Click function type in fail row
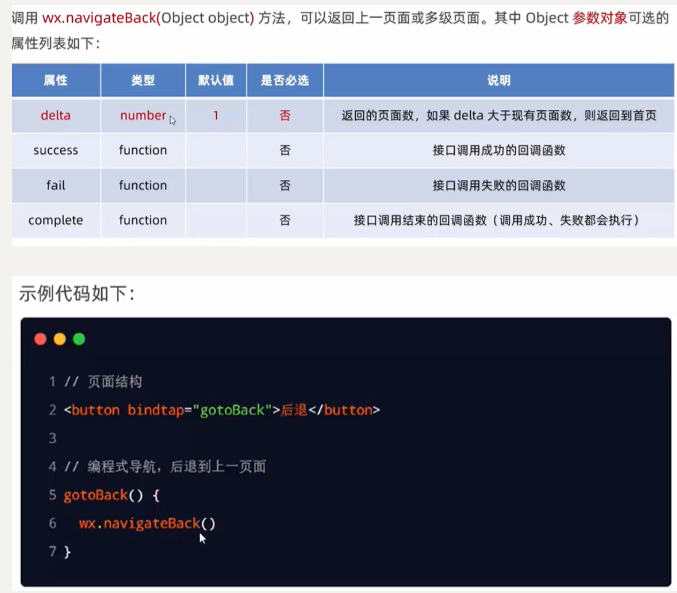 pos(143,185)
